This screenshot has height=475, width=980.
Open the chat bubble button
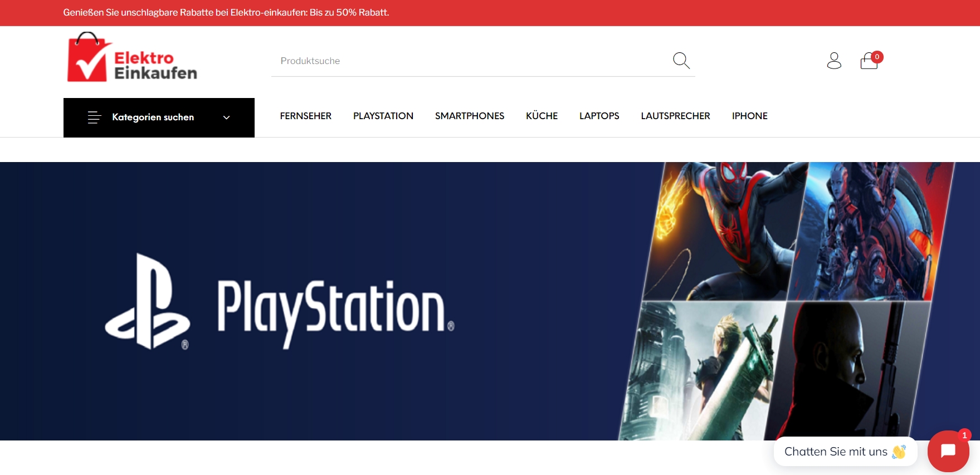point(948,451)
